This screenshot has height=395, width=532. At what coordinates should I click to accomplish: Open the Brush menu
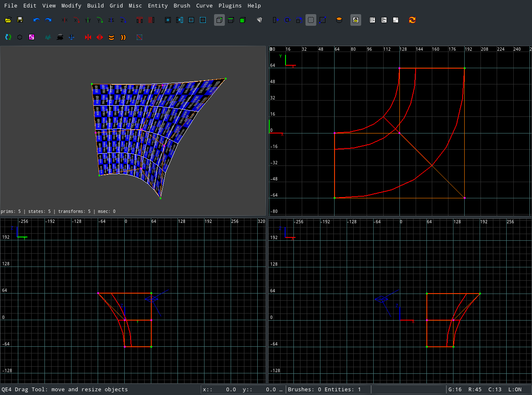(x=182, y=5)
